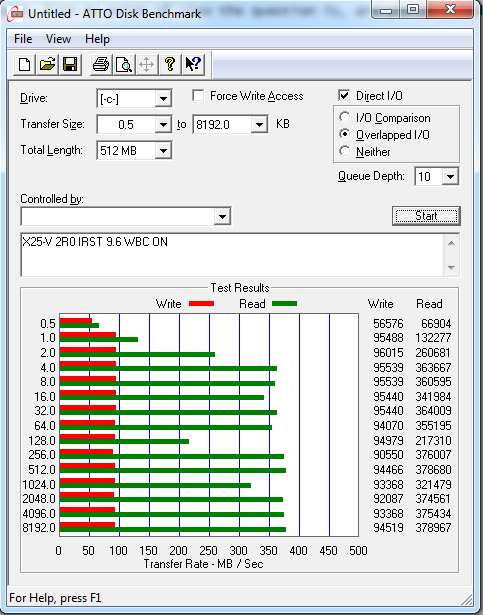Click into the X25-V description text box
This screenshot has height=615, width=483.
(232, 255)
